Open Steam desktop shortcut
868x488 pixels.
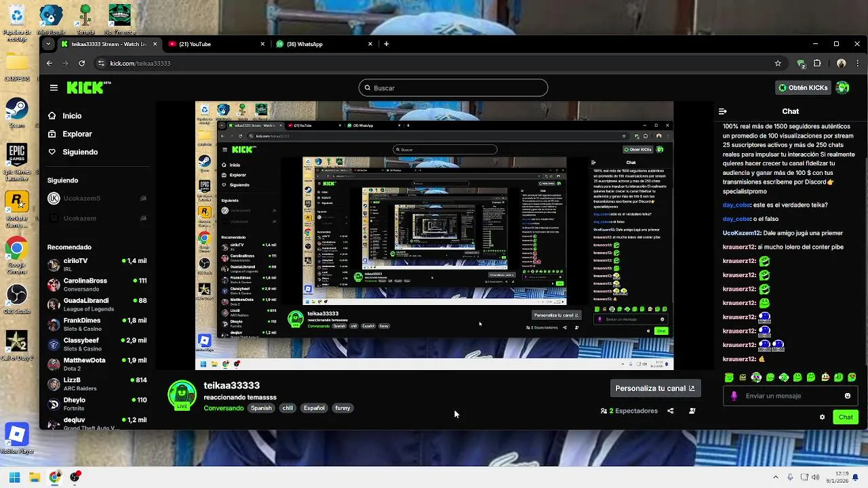17,113
